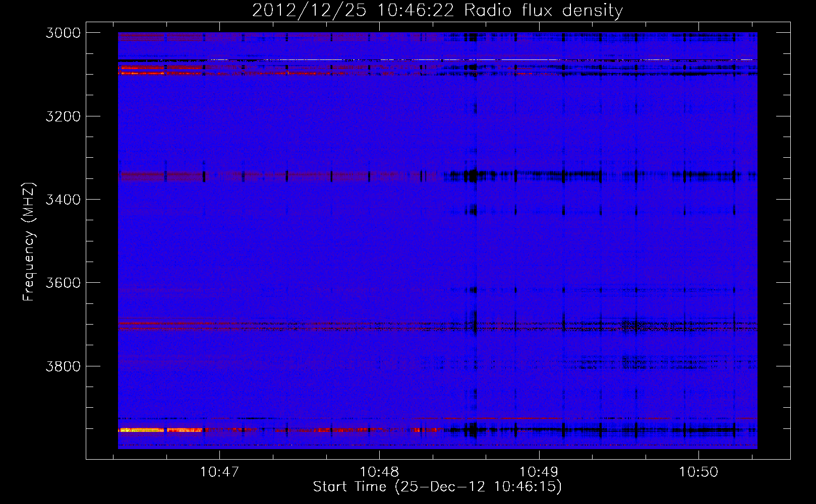816x504 pixels.
Task: Click the "Frequency (MHZ)" axis label
Action: coord(29,242)
